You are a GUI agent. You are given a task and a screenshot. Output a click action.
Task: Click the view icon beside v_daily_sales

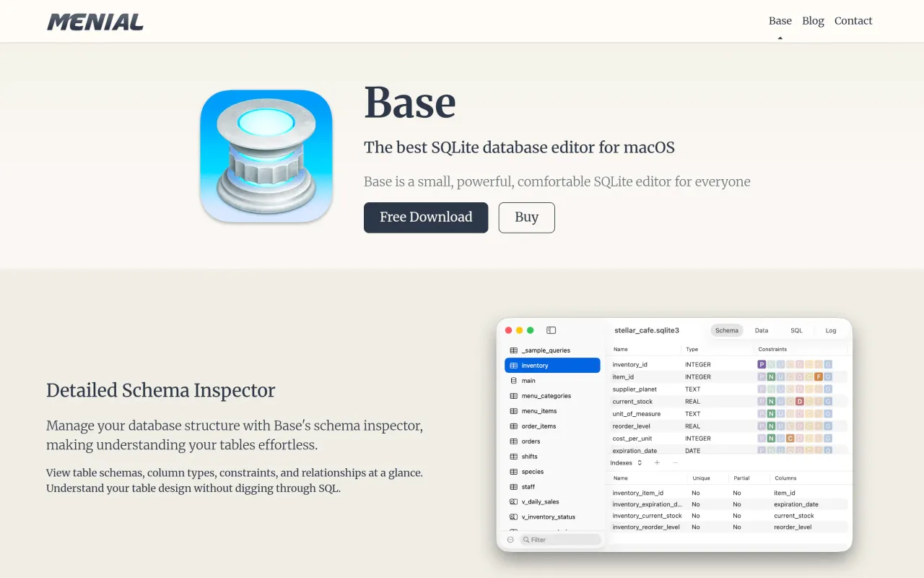click(514, 501)
